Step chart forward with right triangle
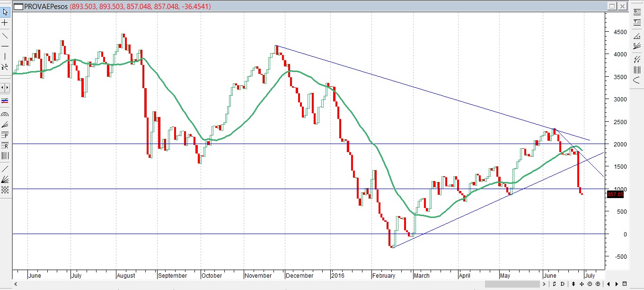Image resolution: width=644 pixels, height=290 pixels. click(617, 284)
